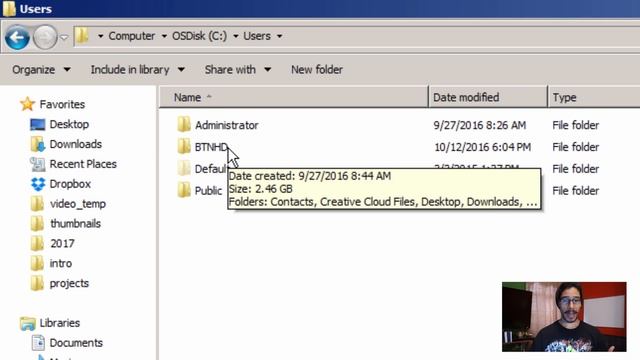
Task: Click File folder type for Public
Action: click(576, 191)
